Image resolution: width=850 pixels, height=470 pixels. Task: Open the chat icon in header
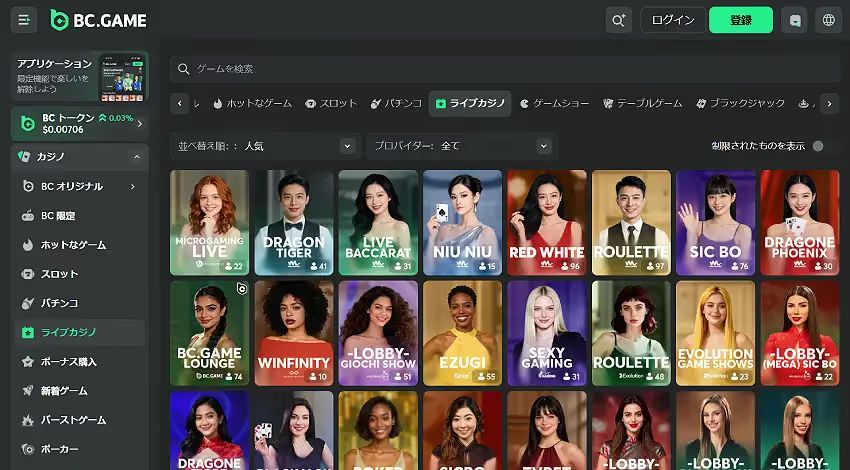[x=795, y=20]
